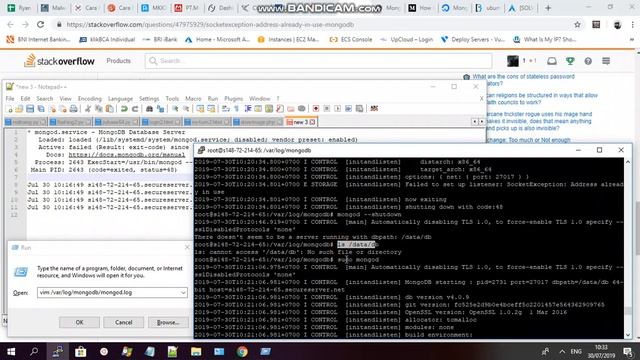Show hidden system tray icons chevron

562,351
